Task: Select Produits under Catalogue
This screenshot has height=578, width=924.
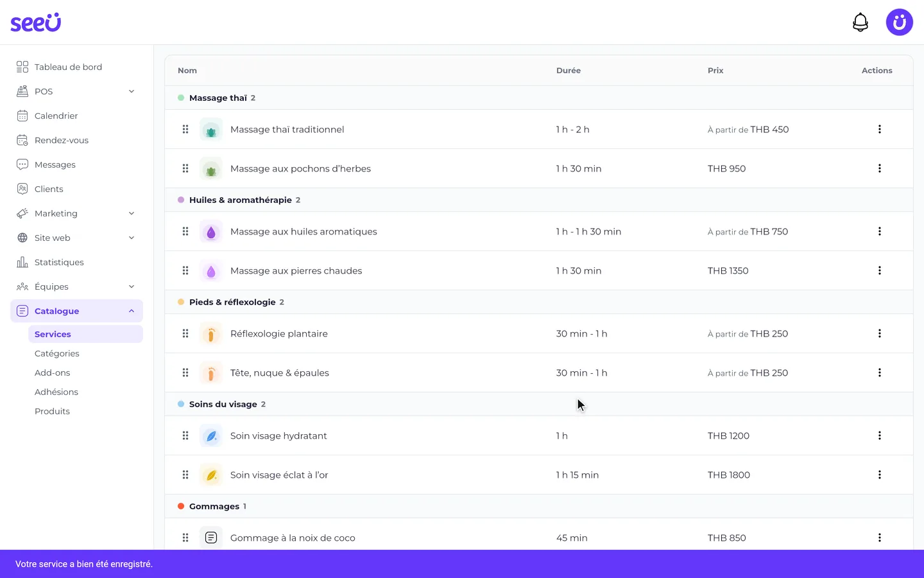Action: coord(85,411)
